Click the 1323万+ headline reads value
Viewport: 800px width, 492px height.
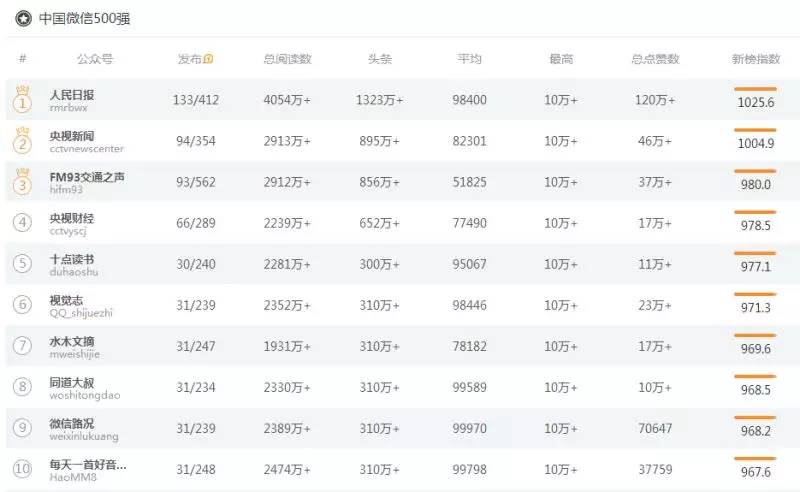click(379, 100)
